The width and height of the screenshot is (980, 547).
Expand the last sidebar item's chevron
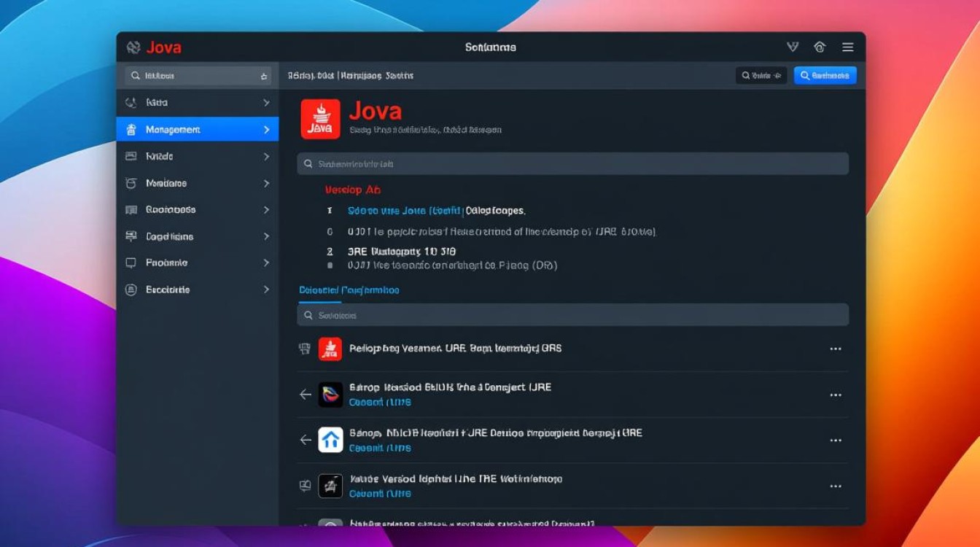[x=266, y=290]
